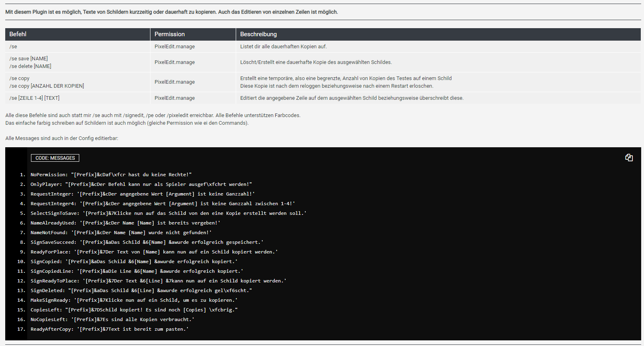Click the SignCopiedLine code line

pyautogui.click(x=137, y=271)
